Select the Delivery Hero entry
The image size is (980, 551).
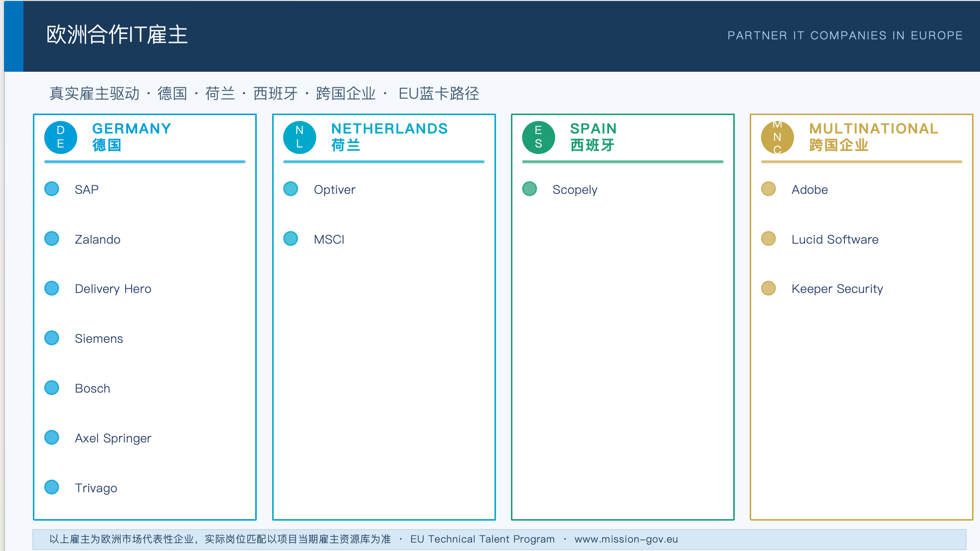pos(113,289)
